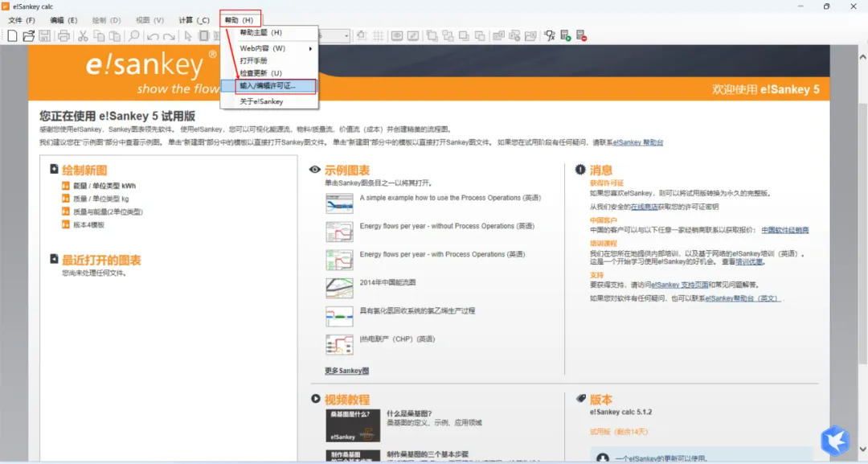This screenshot has height=464, width=868.
Task: Click the tag icon beside 版本 heading
Action: 581,398
